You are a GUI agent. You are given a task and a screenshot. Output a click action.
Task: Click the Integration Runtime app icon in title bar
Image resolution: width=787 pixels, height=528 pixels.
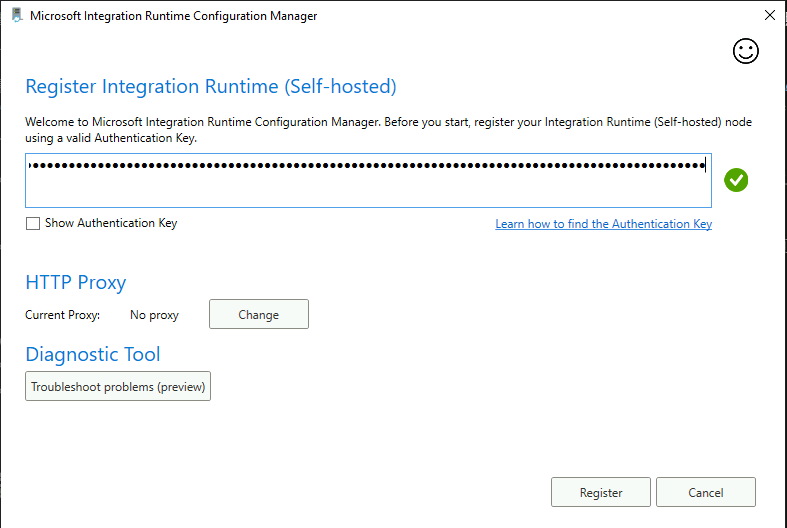tap(17, 15)
